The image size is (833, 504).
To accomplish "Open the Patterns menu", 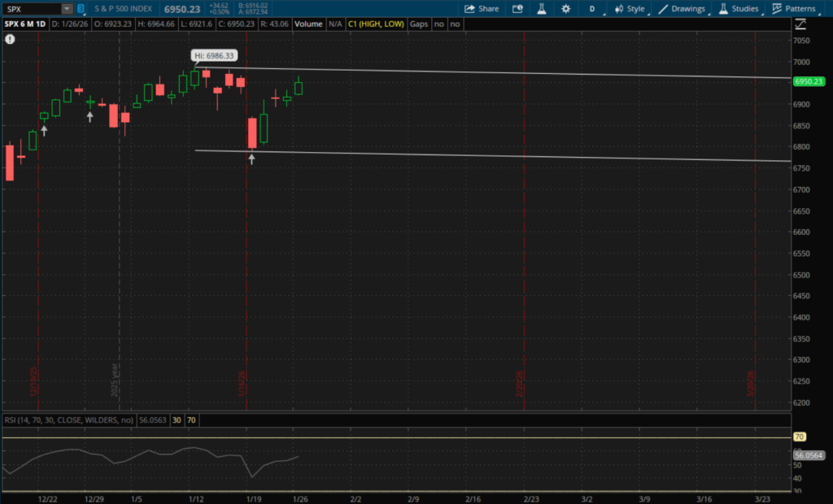I will 794,9.
